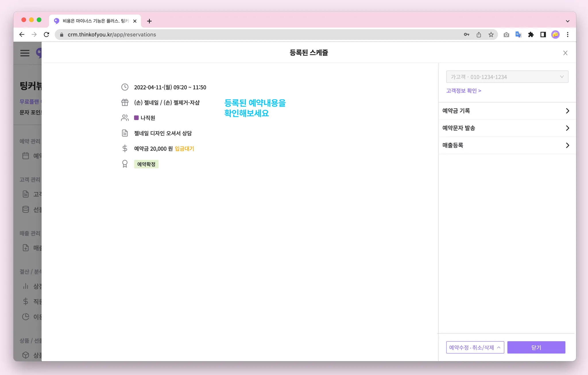The width and height of the screenshot is (588, 375).
Task: Click the clock icon beside reservation time
Action: point(125,87)
